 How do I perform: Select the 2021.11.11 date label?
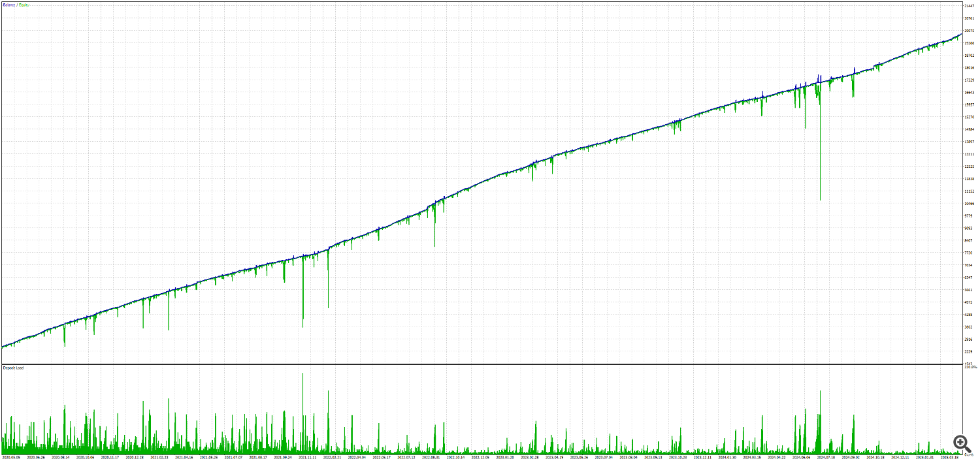pos(308,457)
